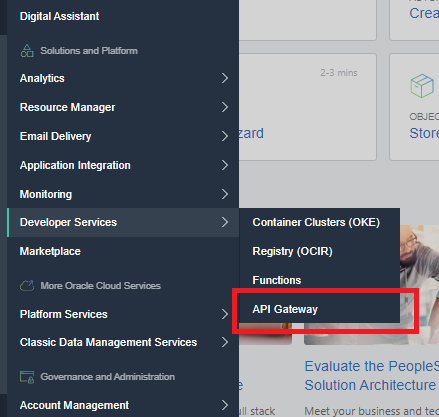Select Classic Data Management Services
This screenshot has height=417, width=439.
point(108,342)
